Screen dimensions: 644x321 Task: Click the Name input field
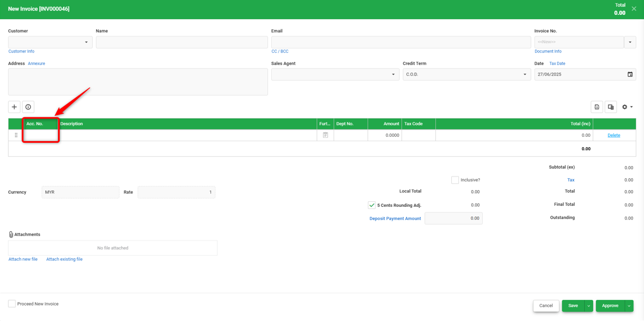pos(182,42)
